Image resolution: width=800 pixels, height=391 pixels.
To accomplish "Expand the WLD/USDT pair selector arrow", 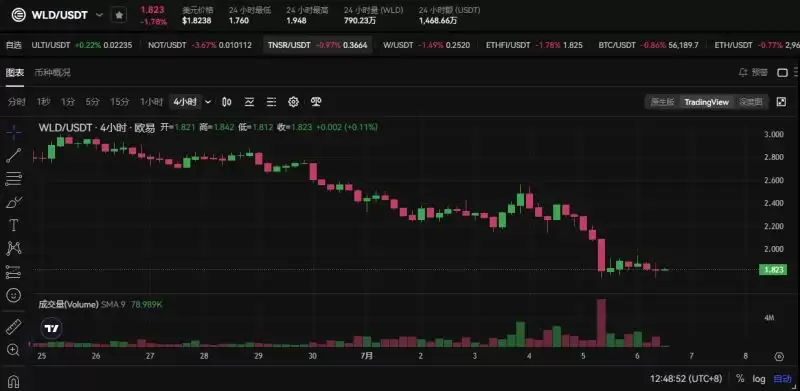I will (x=98, y=15).
